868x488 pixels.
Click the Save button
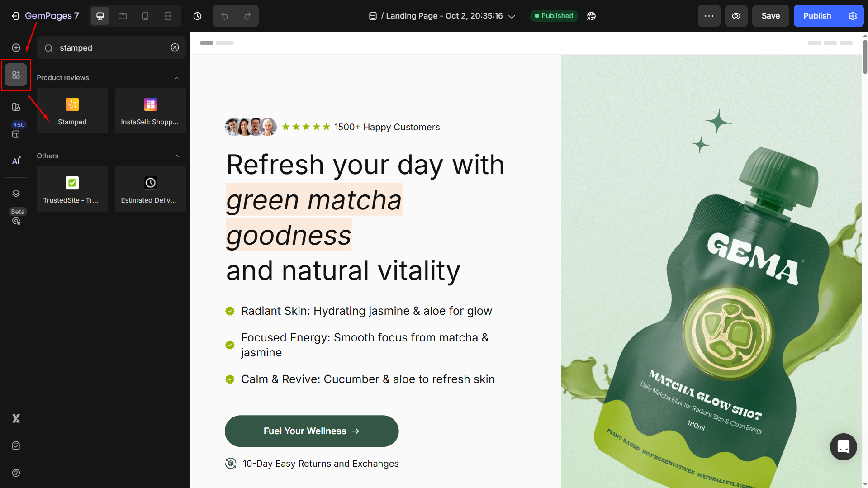pyautogui.click(x=770, y=16)
